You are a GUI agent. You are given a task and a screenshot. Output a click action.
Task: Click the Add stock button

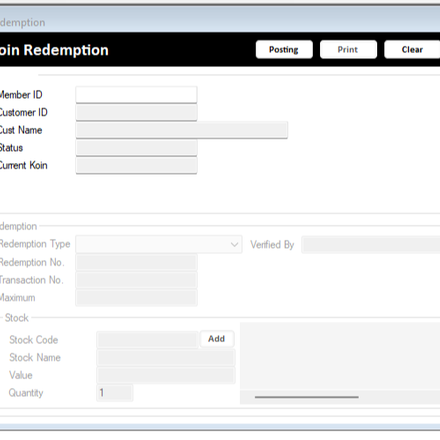(217, 339)
